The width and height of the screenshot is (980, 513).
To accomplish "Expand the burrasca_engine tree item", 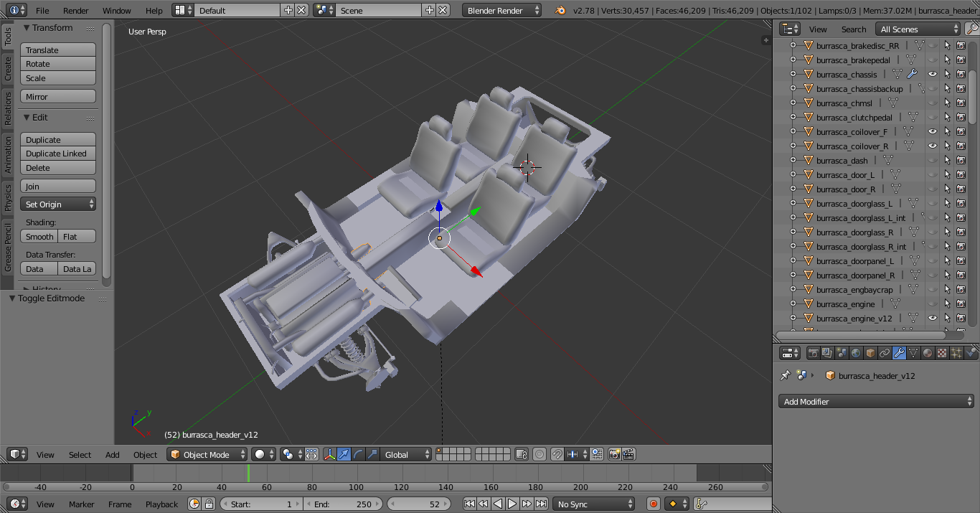I will click(793, 303).
